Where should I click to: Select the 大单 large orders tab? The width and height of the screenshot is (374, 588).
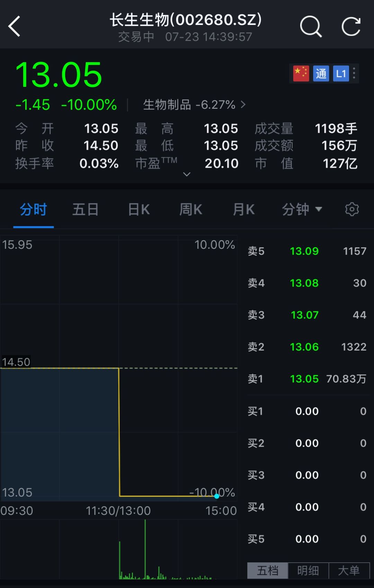pos(349,570)
